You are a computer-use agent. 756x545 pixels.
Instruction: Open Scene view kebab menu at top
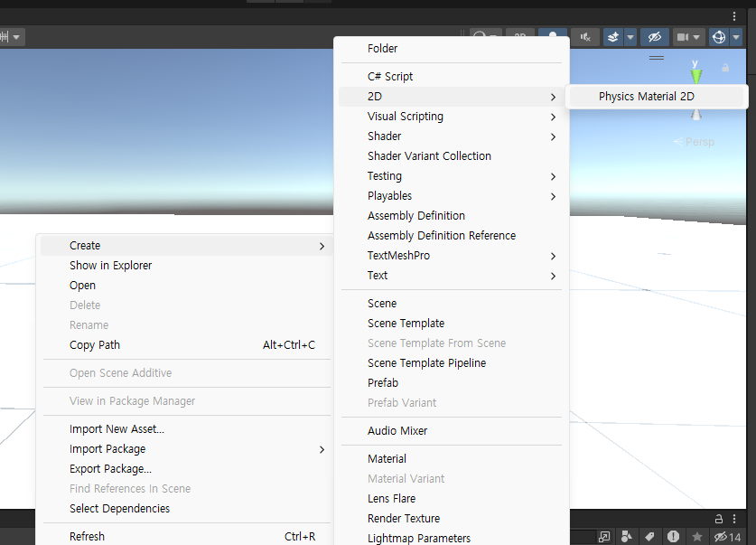click(x=734, y=16)
